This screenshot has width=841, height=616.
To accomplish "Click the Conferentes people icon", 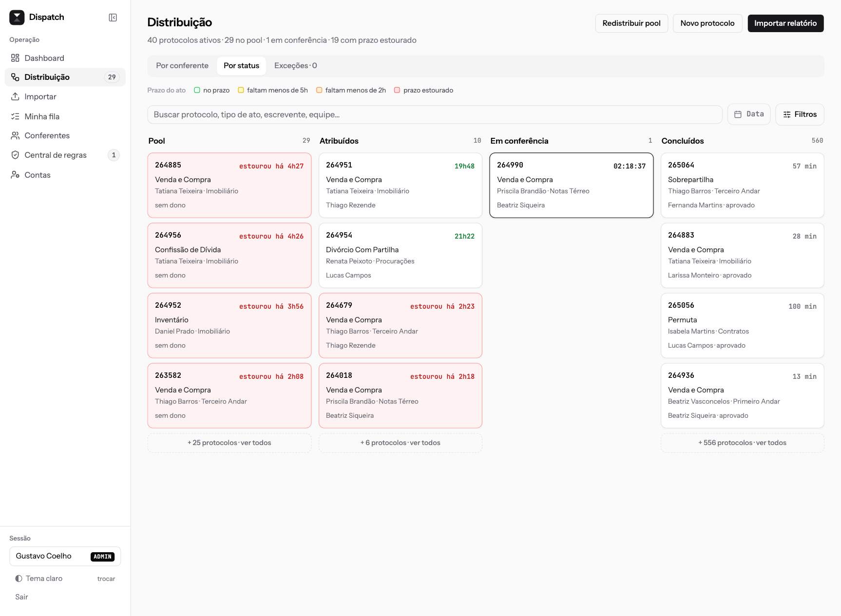I will pyautogui.click(x=15, y=135).
